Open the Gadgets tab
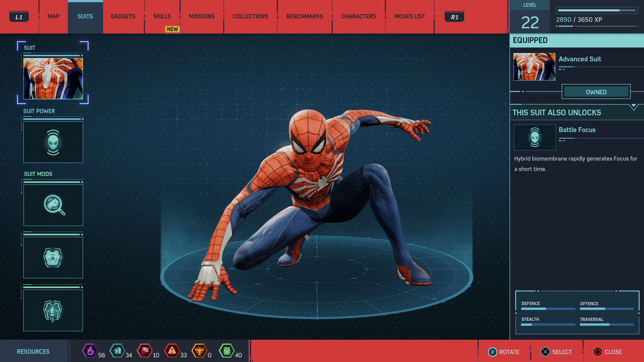The image size is (644, 362). pyautogui.click(x=123, y=16)
